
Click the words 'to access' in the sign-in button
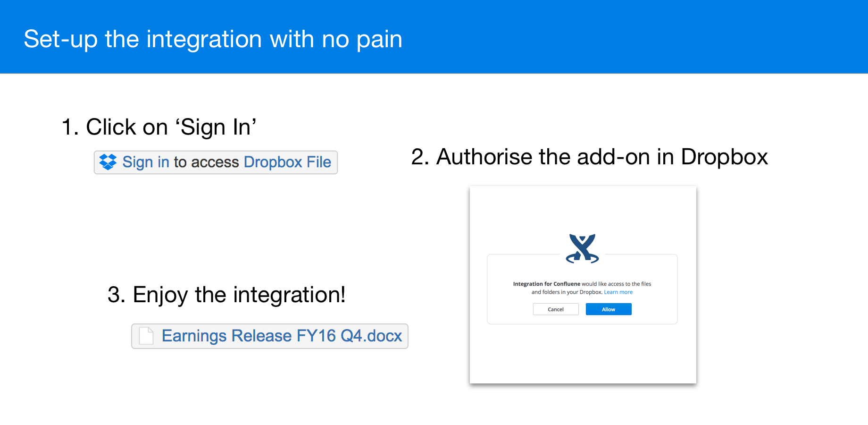[206, 162]
